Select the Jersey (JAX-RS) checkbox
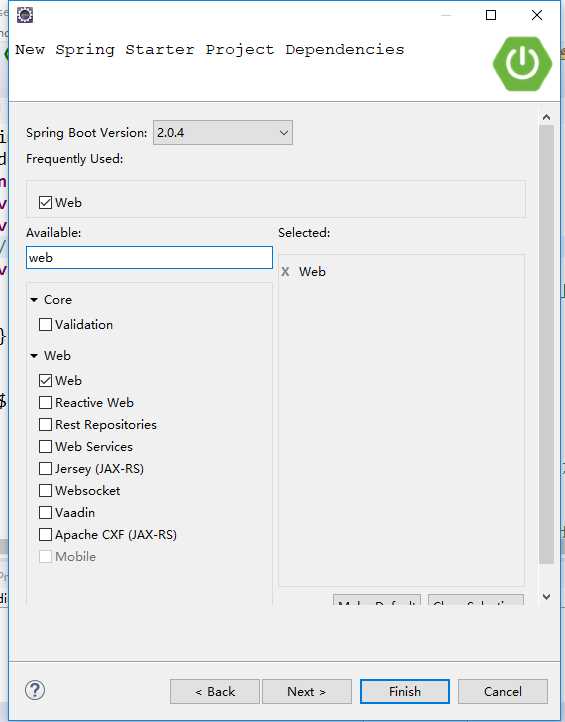Viewport: 565px width, 722px height. click(x=46, y=469)
